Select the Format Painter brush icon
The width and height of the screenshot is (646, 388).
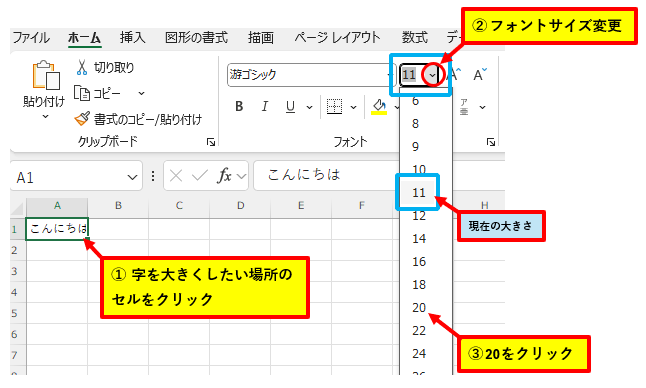(82, 119)
